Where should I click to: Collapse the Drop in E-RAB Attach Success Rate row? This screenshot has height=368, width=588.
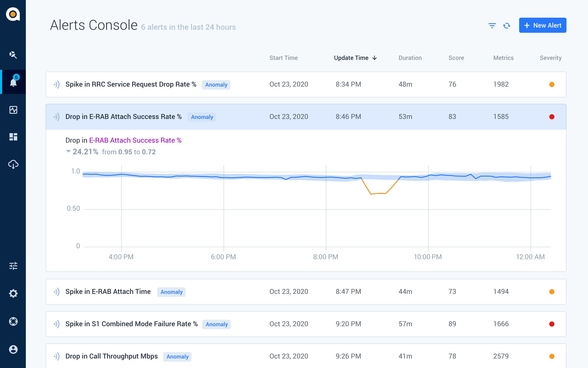click(306, 117)
